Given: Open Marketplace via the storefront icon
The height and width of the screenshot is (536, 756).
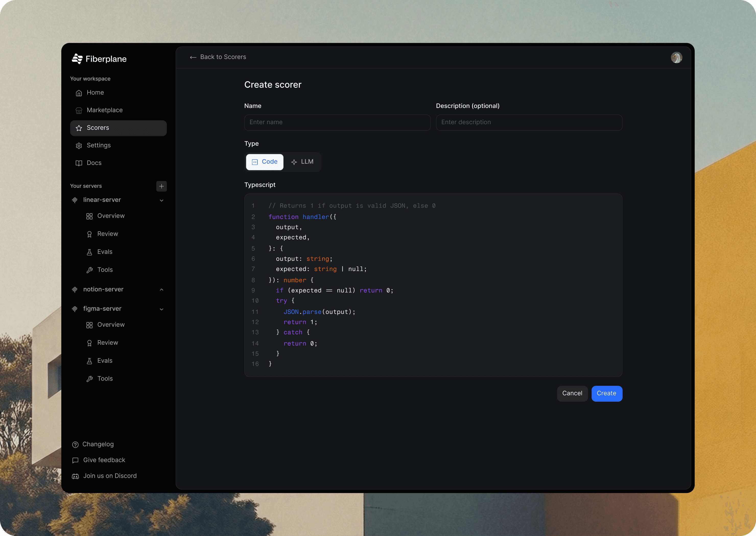Looking at the screenshot, I should (x=79, y=111).
